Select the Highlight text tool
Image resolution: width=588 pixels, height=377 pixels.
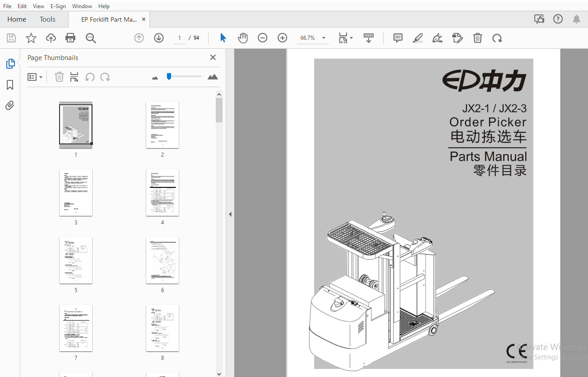pos(418,38)
